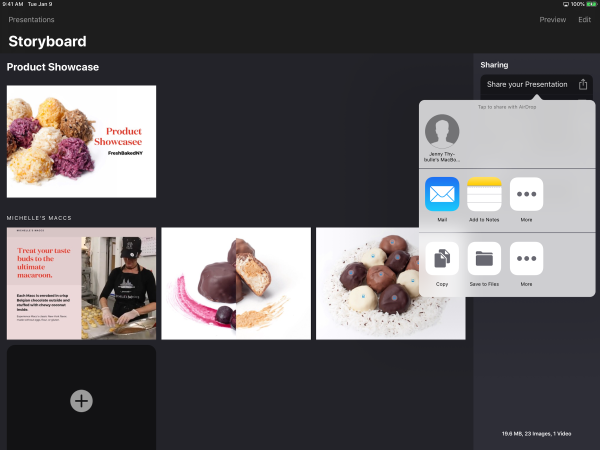This screenshot has height=450, width=600.
Task: Select Jenny's MacBook AirDrop avatar
Action: [x=442, y=131]
